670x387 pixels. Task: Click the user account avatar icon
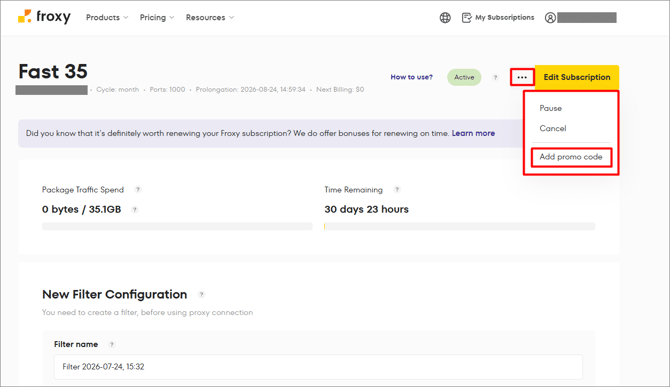click(x=550, y=18)
